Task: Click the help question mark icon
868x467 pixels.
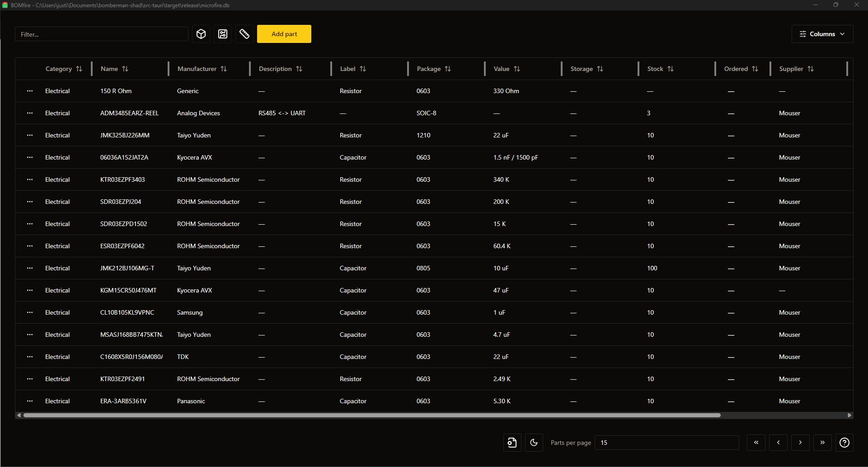Action: pos(845,443)
